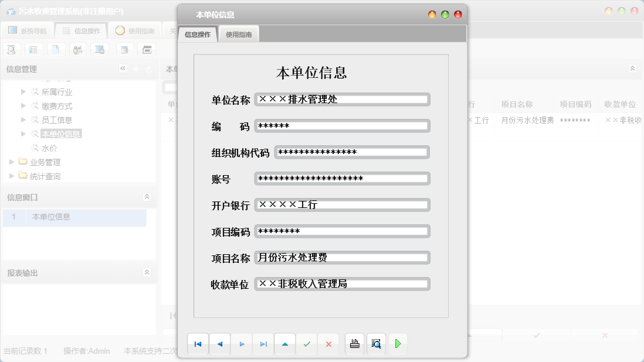Click the new document icon on the toolbar
This screenshot has height=362, width=644.
[x=56, y=49]
